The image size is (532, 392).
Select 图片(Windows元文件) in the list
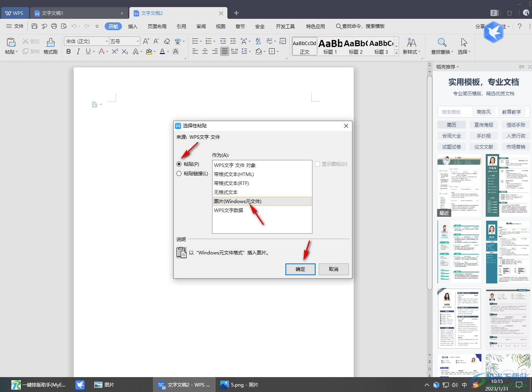[262, 201]
